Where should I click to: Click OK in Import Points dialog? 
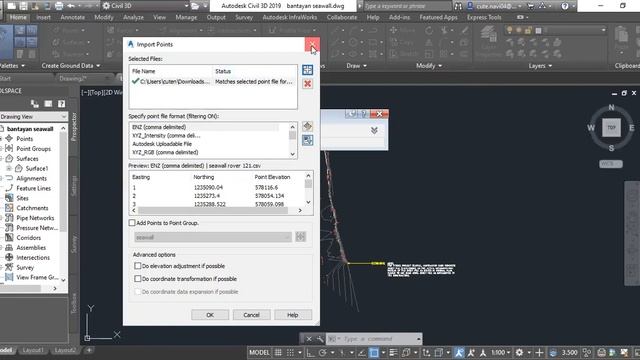tap(210, 315)
